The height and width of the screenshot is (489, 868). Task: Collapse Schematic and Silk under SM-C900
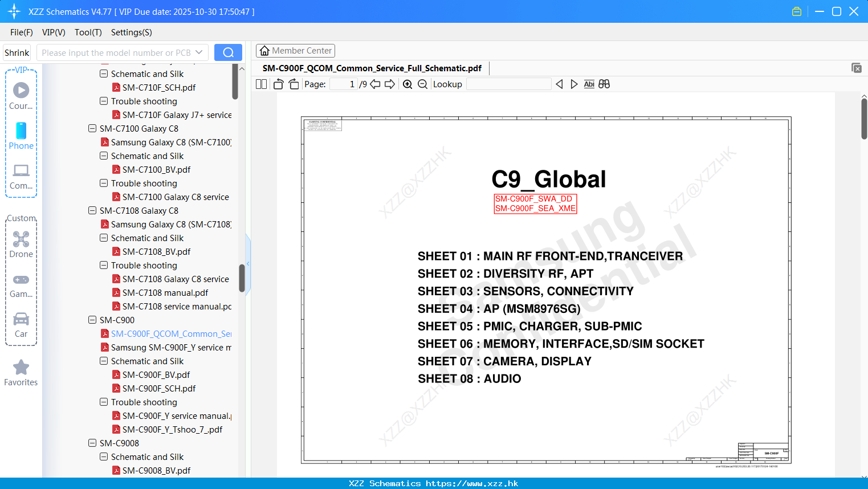[x=104, y=361]
